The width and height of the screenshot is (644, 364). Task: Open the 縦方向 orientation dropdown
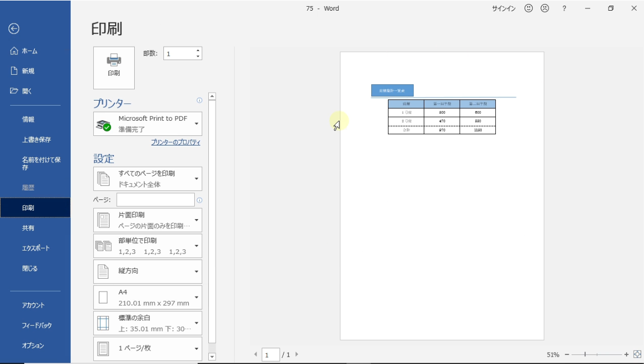[148, 271]
